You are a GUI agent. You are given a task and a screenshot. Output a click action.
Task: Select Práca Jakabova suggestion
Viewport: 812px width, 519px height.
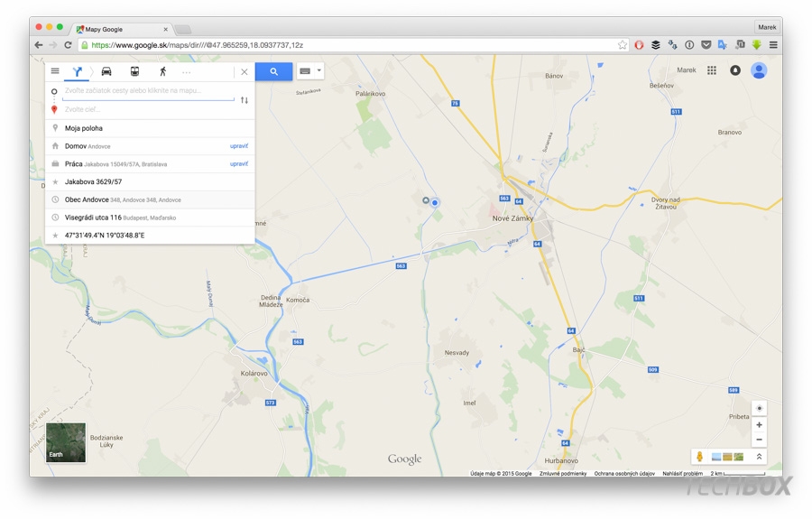pyautogui.click(x=150, y=163)
